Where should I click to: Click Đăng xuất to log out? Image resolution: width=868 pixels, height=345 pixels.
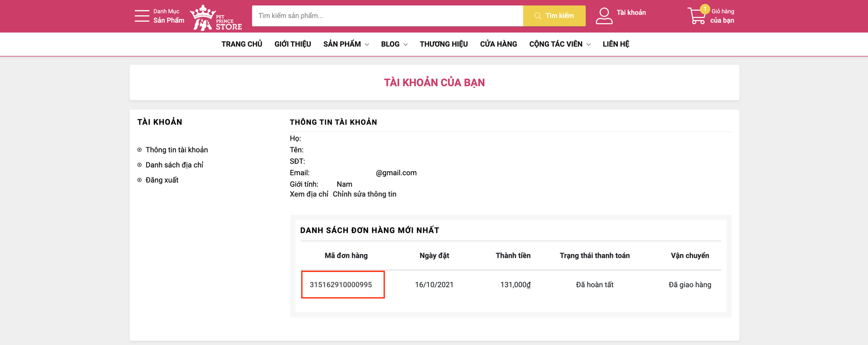162,180
